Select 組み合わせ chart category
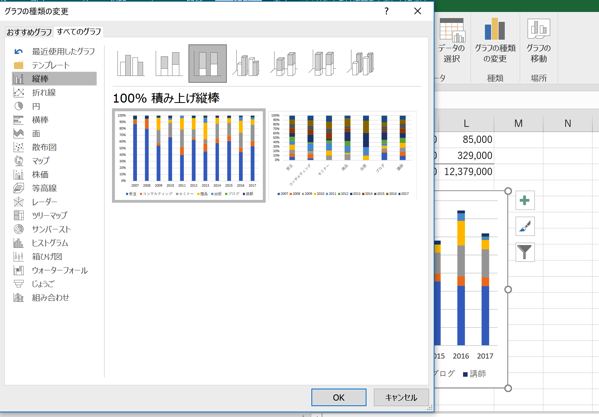Image resolution: width=599 pixels, height=417 pixels. point(54,297)
